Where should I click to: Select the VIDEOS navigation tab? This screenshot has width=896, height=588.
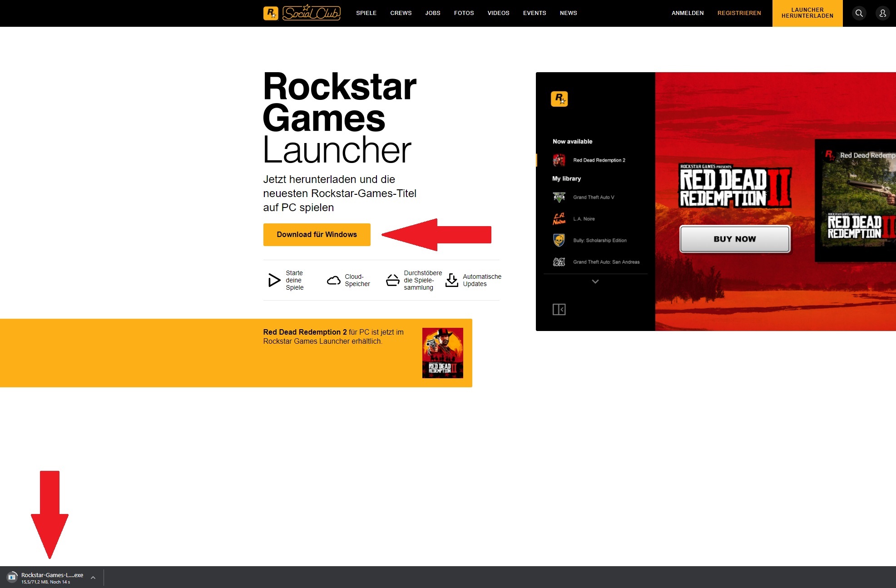point(498,13)
